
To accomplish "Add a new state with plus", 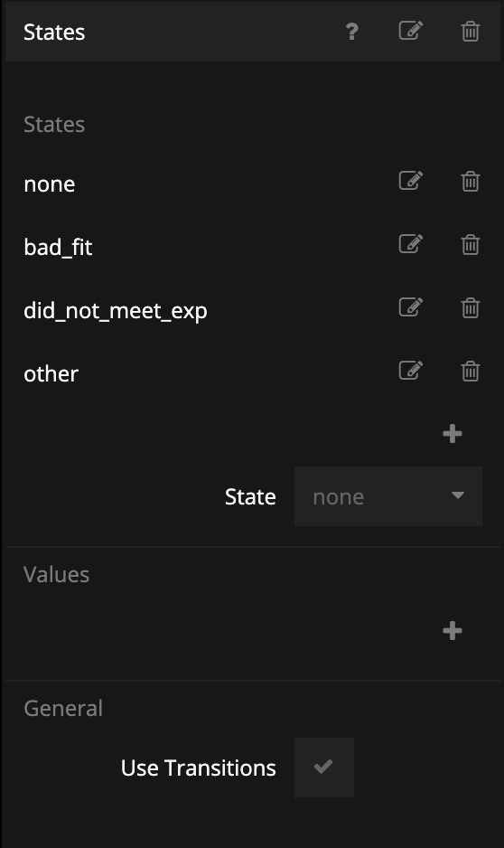I will point(453,434).
